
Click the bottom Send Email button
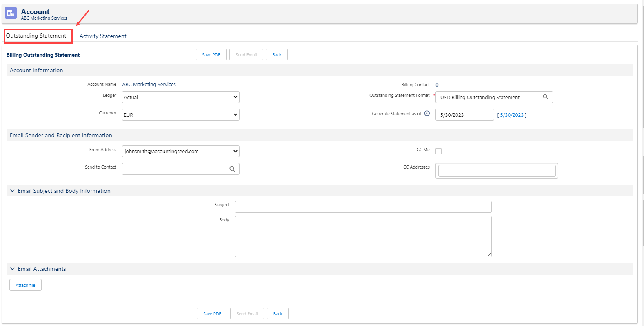tap(247, 314)
